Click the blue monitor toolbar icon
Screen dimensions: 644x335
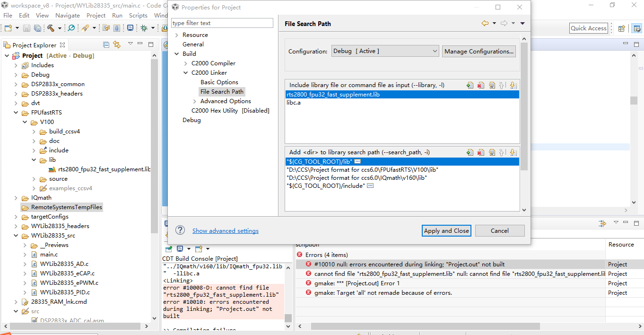point(130,28)
